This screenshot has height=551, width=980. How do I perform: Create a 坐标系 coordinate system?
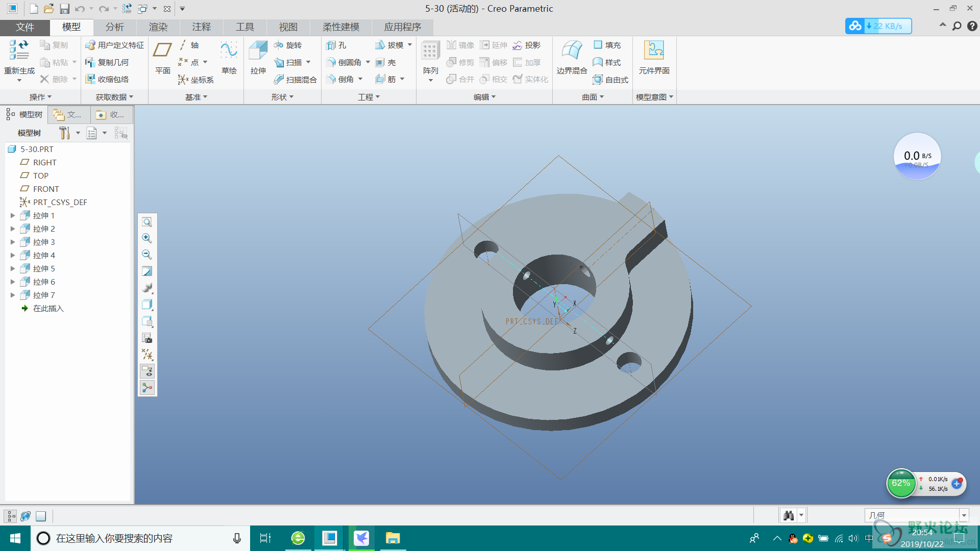tap(196, 80)
